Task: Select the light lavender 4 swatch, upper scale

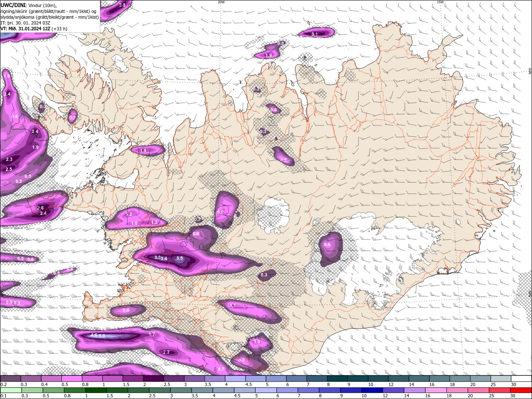Action: 235,379
